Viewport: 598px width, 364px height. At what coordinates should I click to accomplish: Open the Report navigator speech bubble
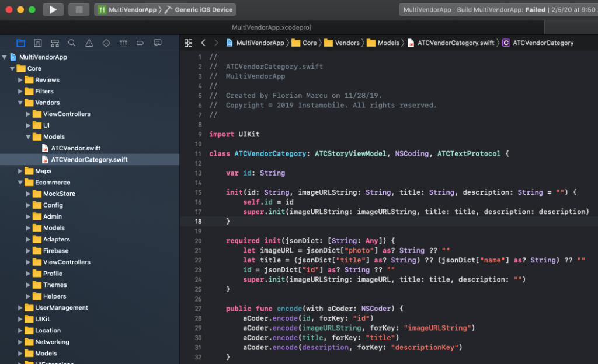158,43
